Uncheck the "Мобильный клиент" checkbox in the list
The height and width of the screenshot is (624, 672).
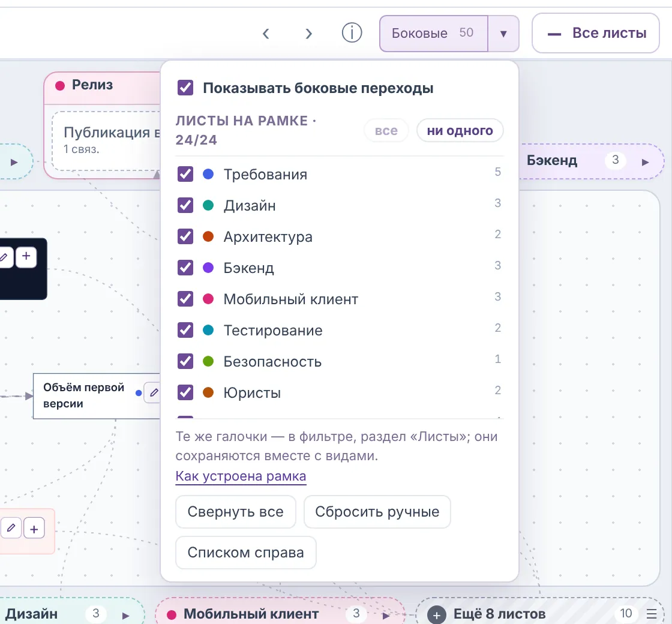(185, 299)
